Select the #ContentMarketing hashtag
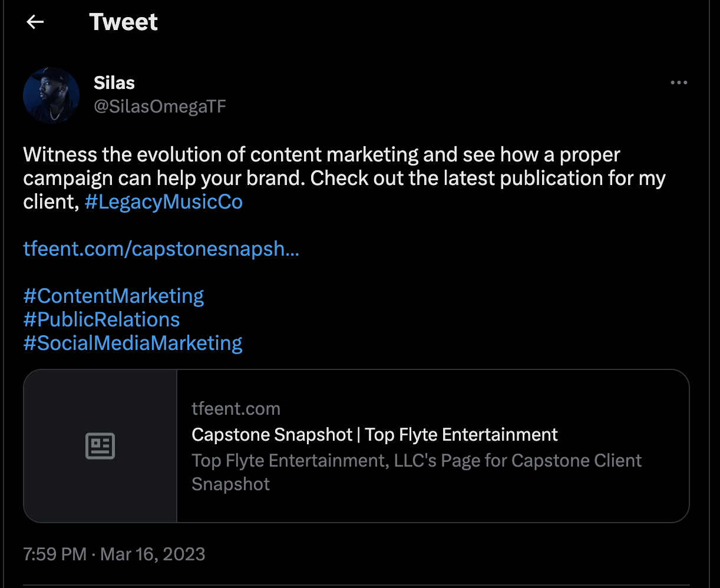Viewport: 720px width, 588px height. [x=114, y=296]
